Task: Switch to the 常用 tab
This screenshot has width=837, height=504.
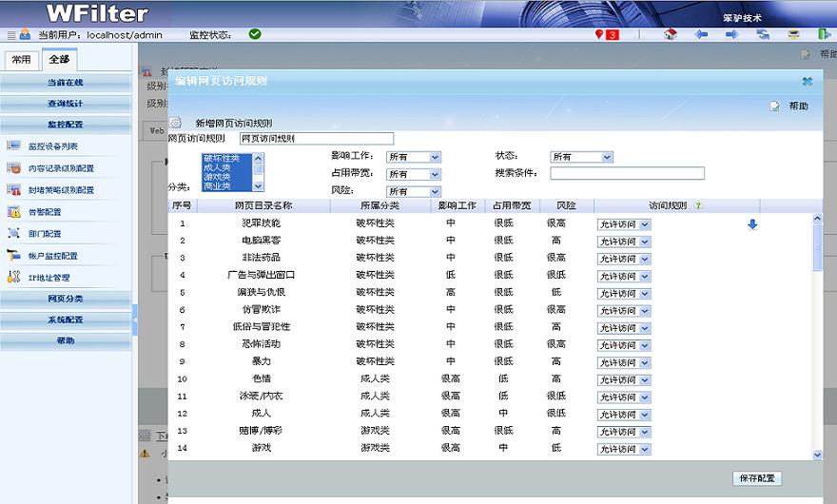Action: tap(21, 60)
